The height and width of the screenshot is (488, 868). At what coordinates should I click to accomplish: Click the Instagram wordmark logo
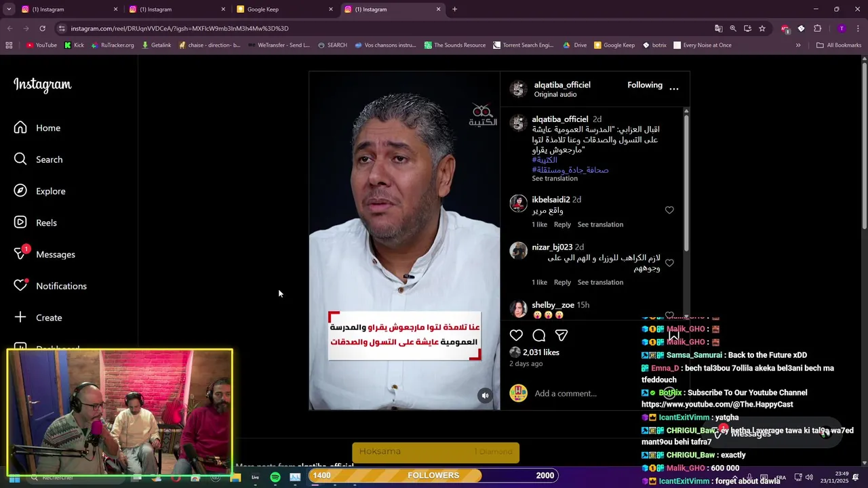coord(43,85)
